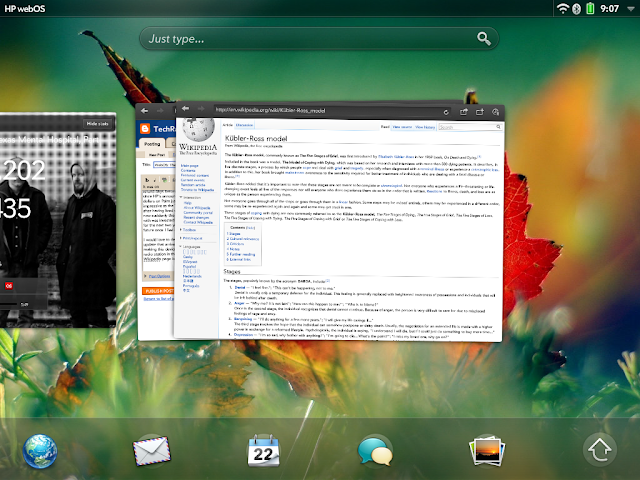The image size is (640, 480).
Task: Tap the magnifier icon in Just type bar
Action: pyautogui.click(x=484, y=39)
